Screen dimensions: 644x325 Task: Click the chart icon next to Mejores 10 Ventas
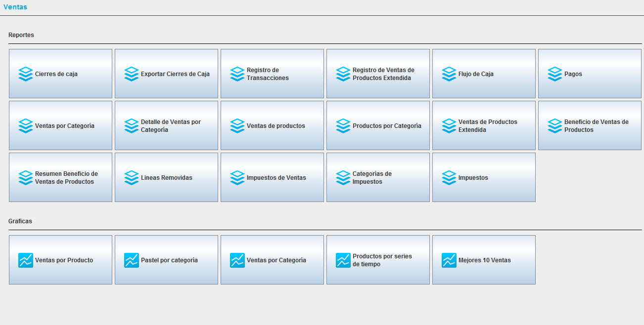pyautogui.click(x=449, y=260)
